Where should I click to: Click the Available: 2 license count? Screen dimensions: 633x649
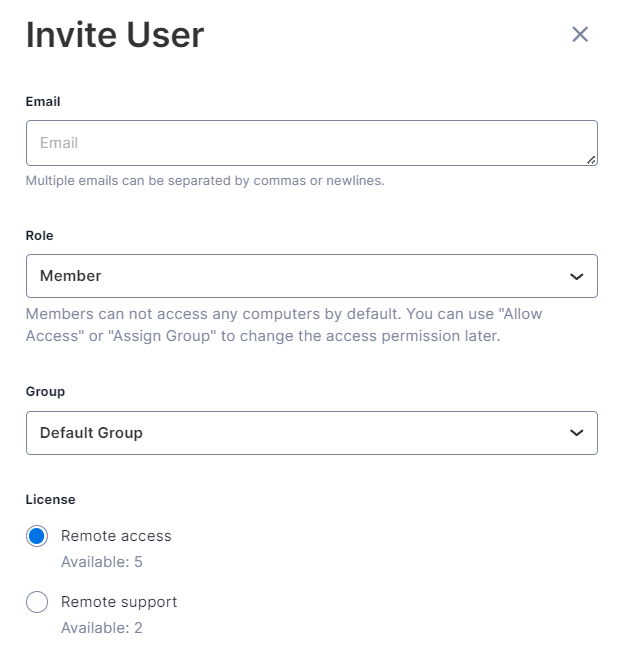[102, 628]
